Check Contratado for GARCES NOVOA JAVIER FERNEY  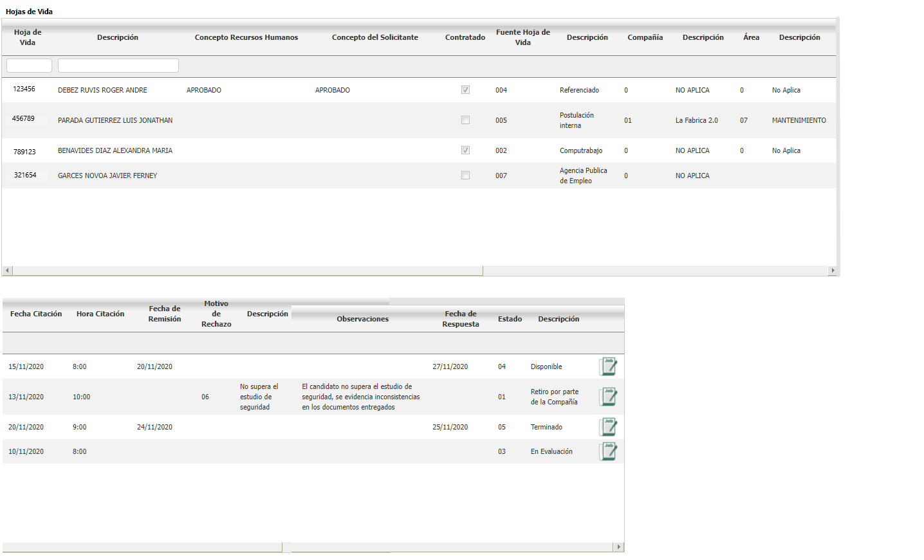(x=465, y=176)
